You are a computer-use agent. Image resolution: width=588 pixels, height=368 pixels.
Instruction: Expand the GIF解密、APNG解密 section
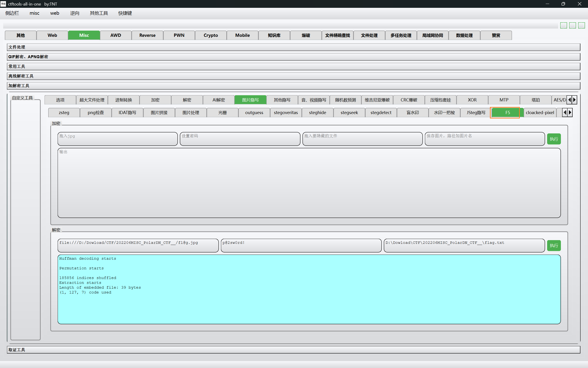(294, 57)
